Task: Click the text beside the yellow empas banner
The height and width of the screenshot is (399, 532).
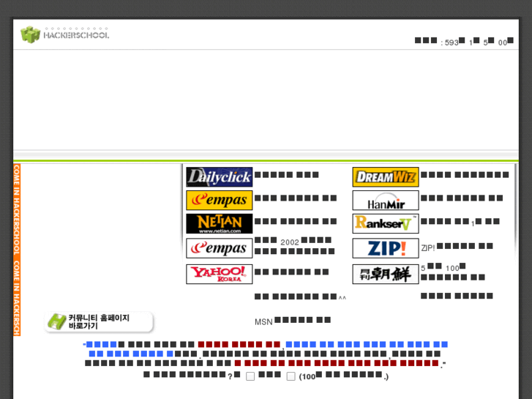Action: point(296,198)
